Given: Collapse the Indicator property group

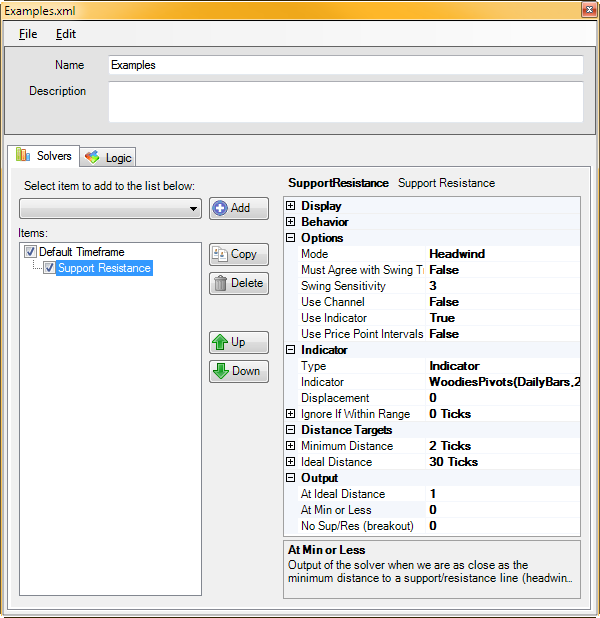Looking at the screenshot, I should 291,350.
